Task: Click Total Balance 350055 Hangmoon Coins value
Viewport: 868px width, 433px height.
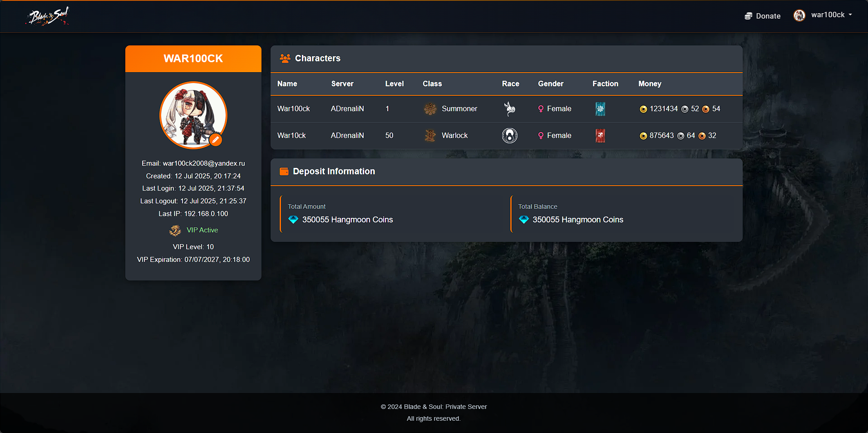Action: [x=578, y=220]
